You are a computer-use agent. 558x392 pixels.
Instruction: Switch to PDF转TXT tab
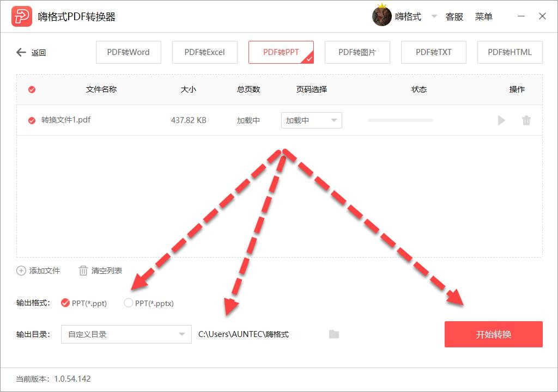click(433, 52)
